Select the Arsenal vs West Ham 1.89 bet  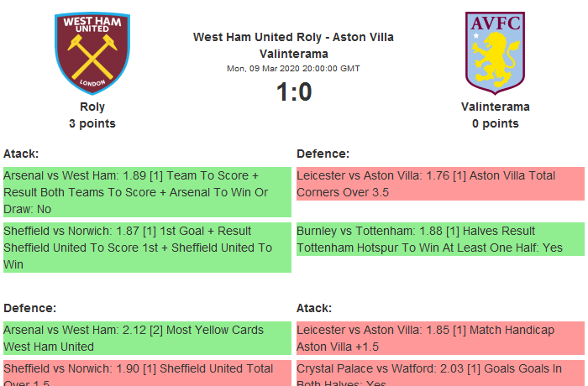pyautogui.click(x=146, y=192)
